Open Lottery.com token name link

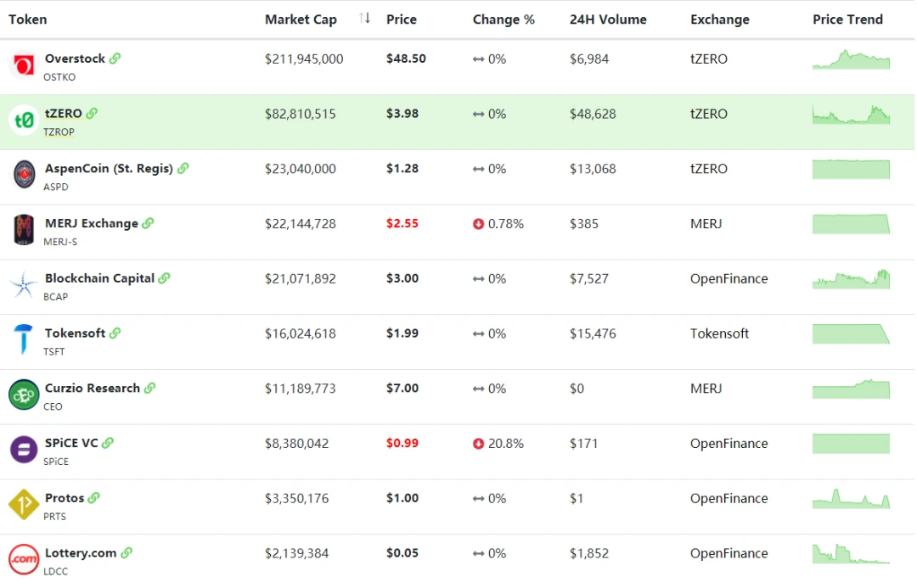coord(81,553)
